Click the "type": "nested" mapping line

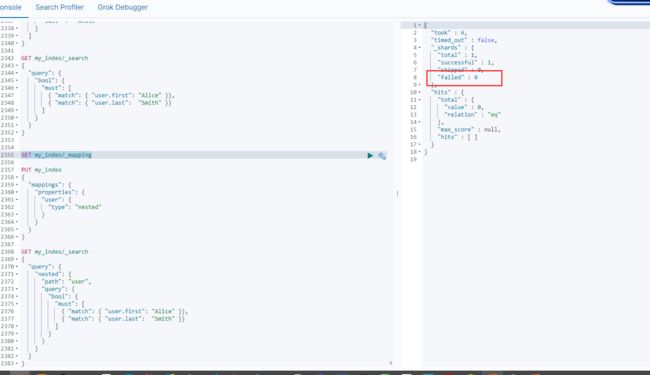[75, 207]
